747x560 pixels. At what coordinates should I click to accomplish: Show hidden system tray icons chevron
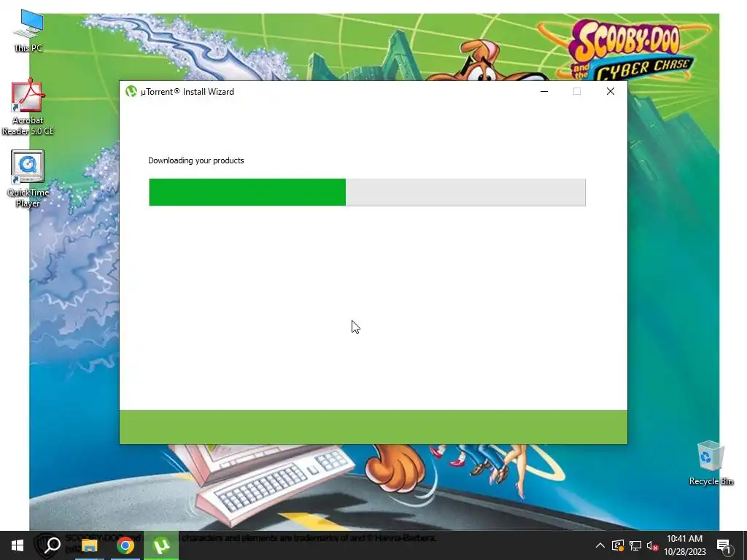point(600,545)
